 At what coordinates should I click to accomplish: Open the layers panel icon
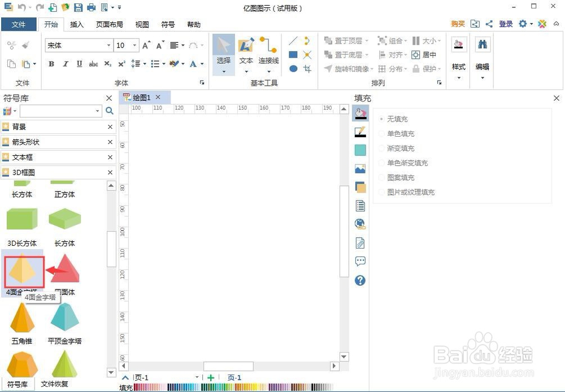(x=360, y=188)
